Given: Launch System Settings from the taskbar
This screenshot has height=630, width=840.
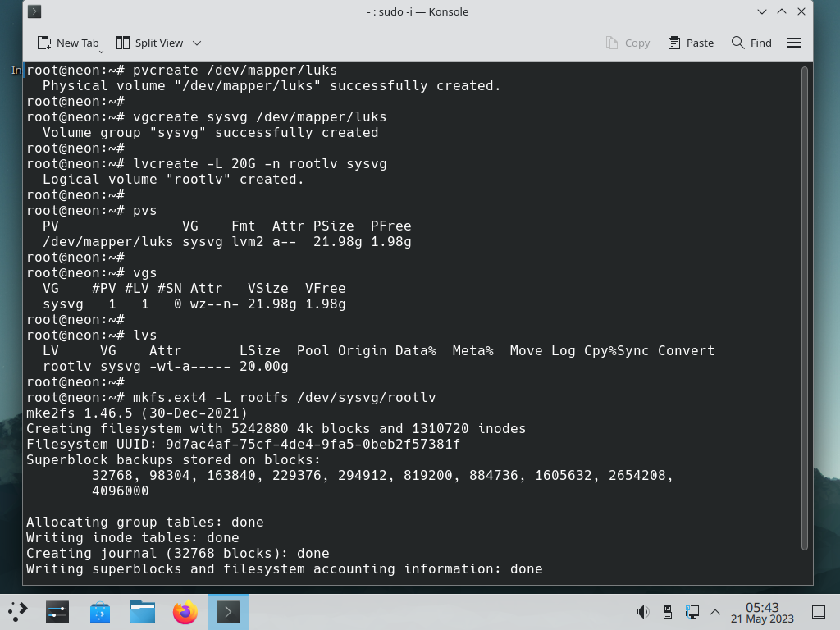Looking at the screenshot, I should [x=57, y=612].
